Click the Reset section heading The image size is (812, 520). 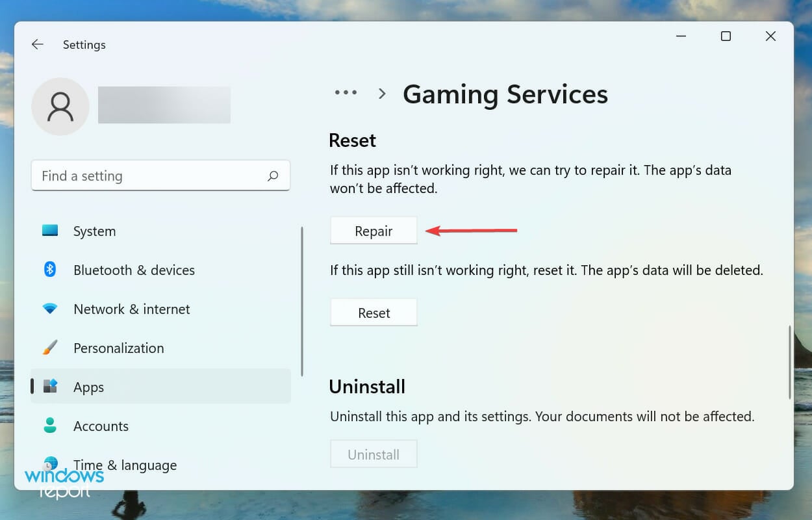pyautogui.click(x=353, y=140)
